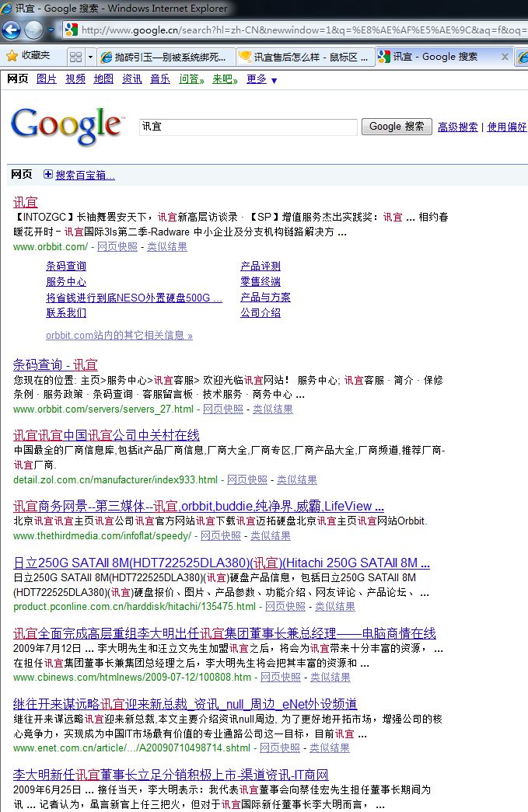Open the 产品与方案 sitelink

(265, 298)
